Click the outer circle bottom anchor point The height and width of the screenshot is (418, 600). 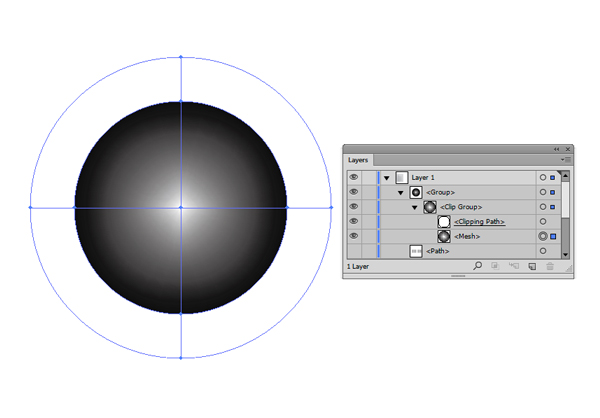tap(181, 358)
